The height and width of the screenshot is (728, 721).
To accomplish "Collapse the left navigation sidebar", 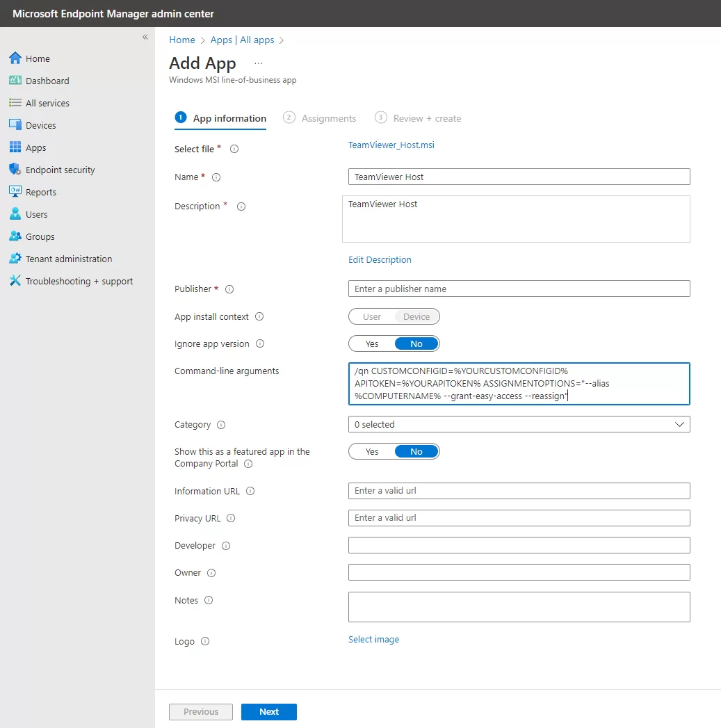I will [145, 37].
